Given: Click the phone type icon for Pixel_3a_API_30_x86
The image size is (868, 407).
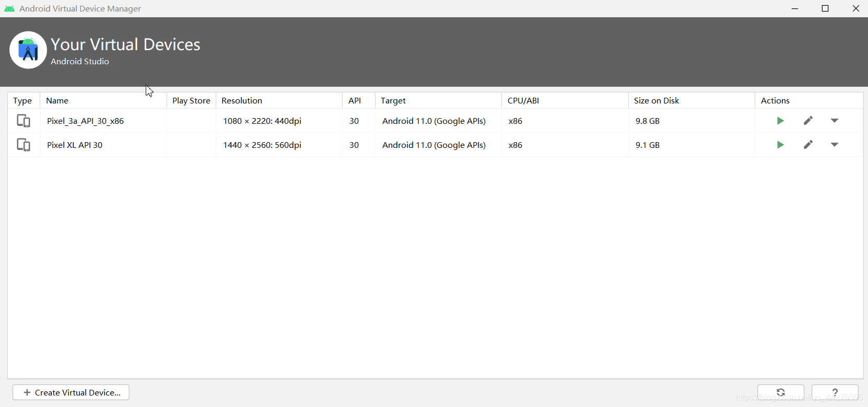Looking at the screenshot, I should tap(24, 121).
